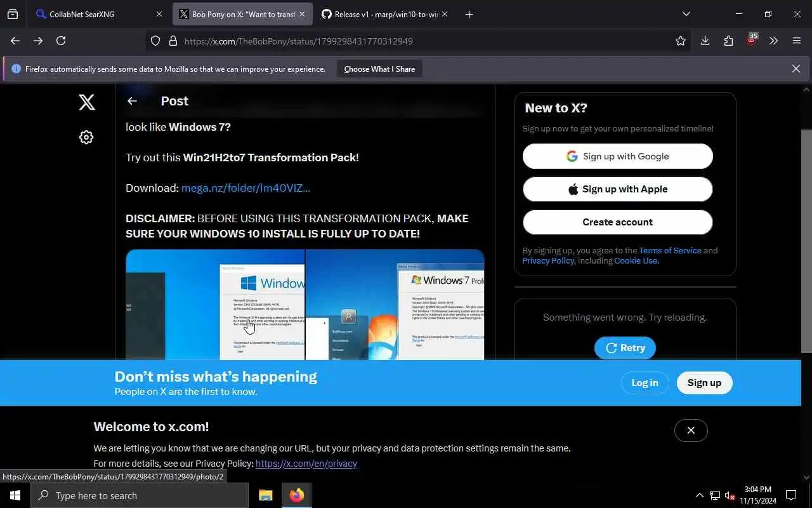Reload the current page
812x508 pixels.
coord(61,41)
